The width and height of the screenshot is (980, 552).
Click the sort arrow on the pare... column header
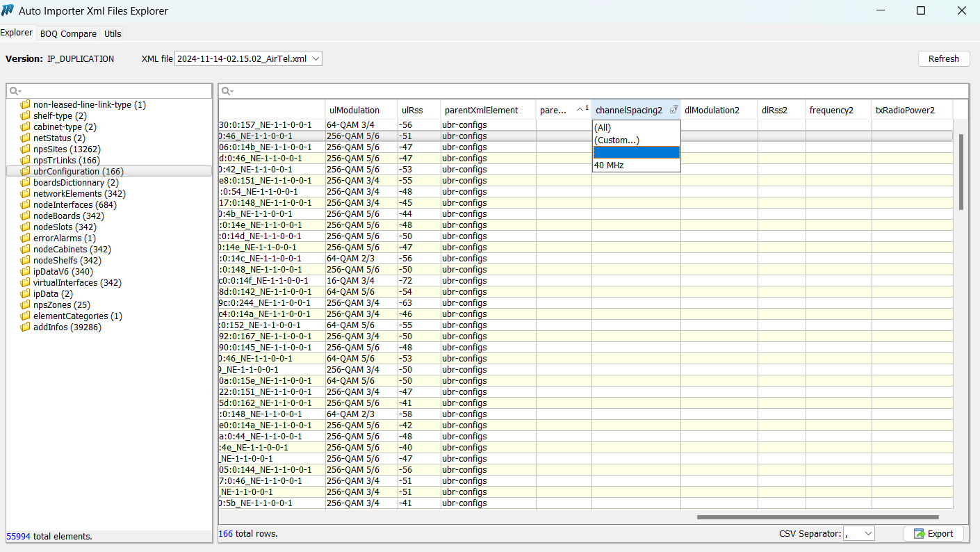(x=580, y=109)
